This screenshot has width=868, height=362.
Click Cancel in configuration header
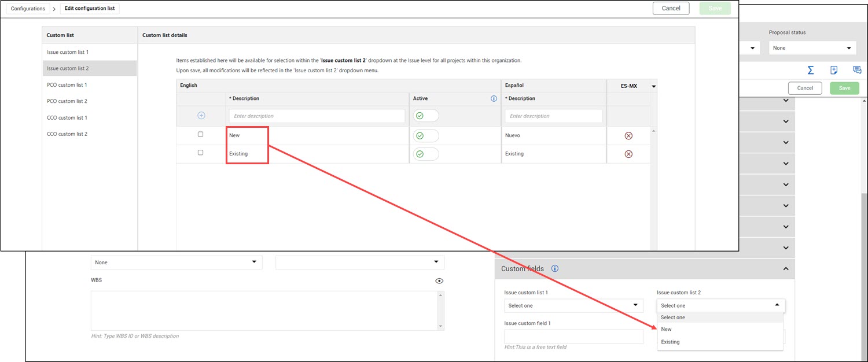(671, 8)
